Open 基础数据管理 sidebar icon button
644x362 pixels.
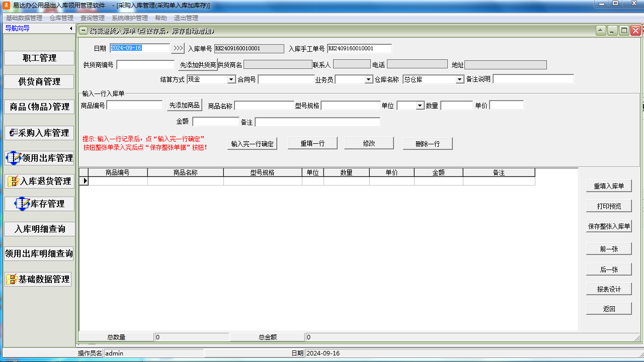click(x=38, y=279)
